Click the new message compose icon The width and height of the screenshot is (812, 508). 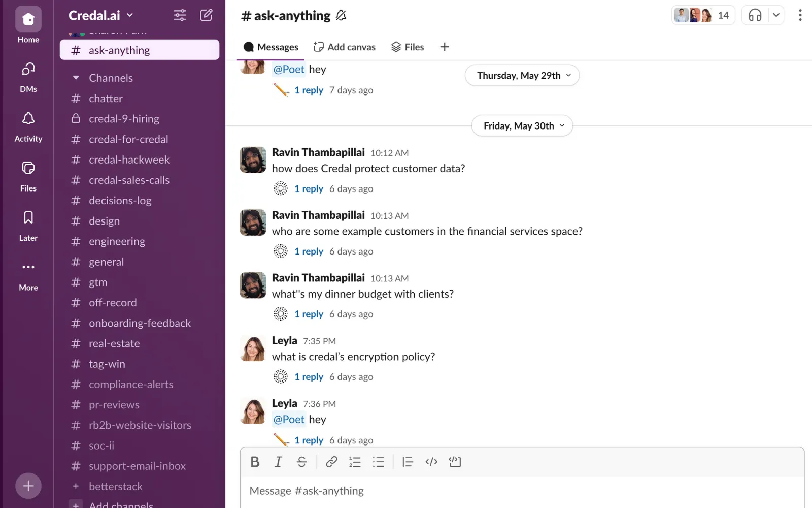click(206, 15)
